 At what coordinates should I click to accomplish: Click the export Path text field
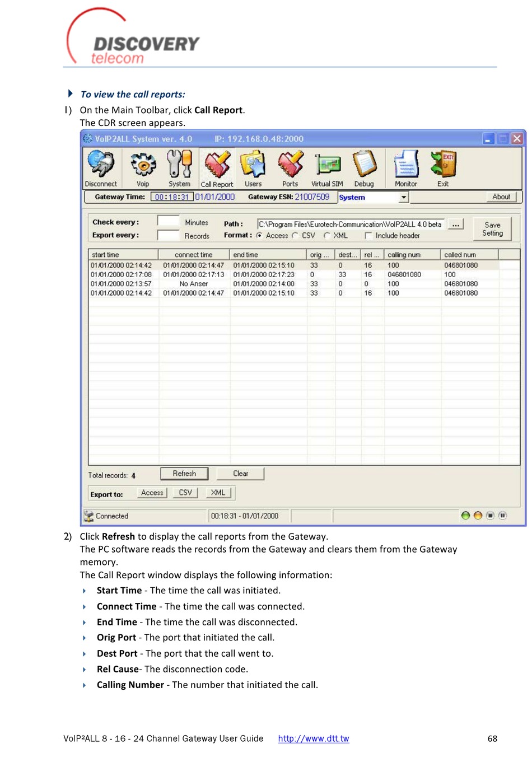[351, 224]
